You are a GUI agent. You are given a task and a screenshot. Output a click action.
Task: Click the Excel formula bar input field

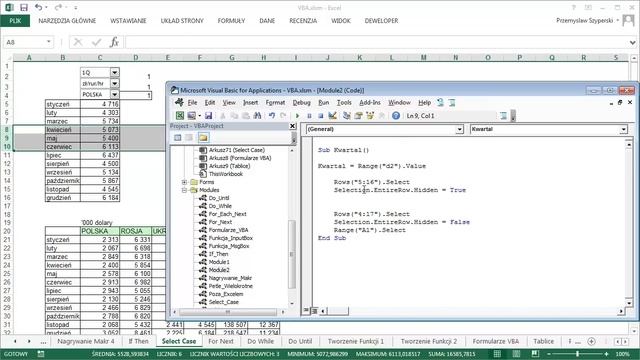tap(376, 42)
